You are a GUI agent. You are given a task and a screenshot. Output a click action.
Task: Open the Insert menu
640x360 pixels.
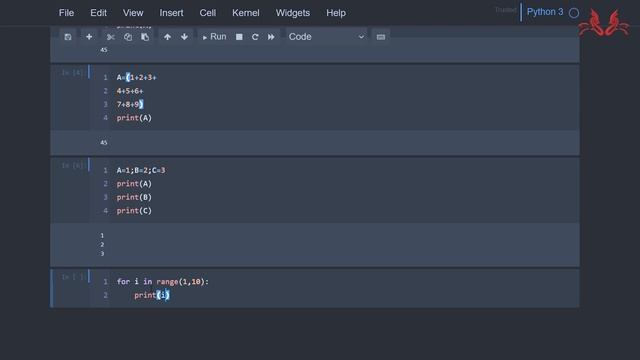pyautogui.click(x=171, y=13)
